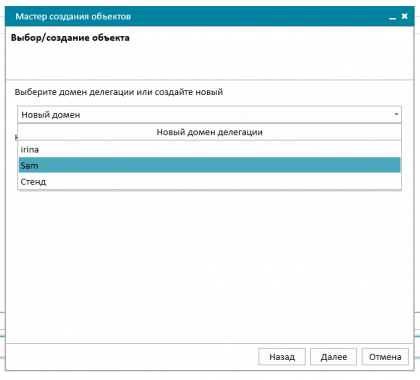Select irina in the domain list
The image size is (420, 380).
tap(209, 149)
